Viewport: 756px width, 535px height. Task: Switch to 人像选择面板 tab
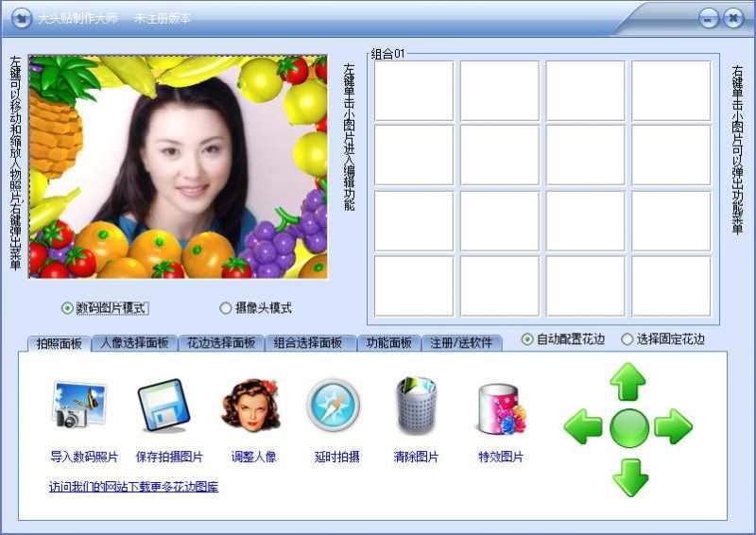134,343
